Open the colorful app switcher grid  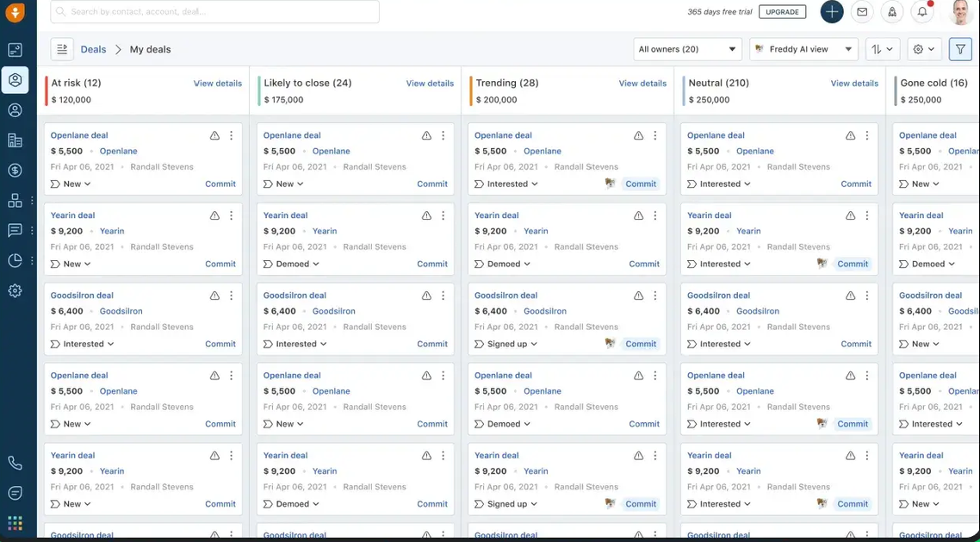coord(15,523)
